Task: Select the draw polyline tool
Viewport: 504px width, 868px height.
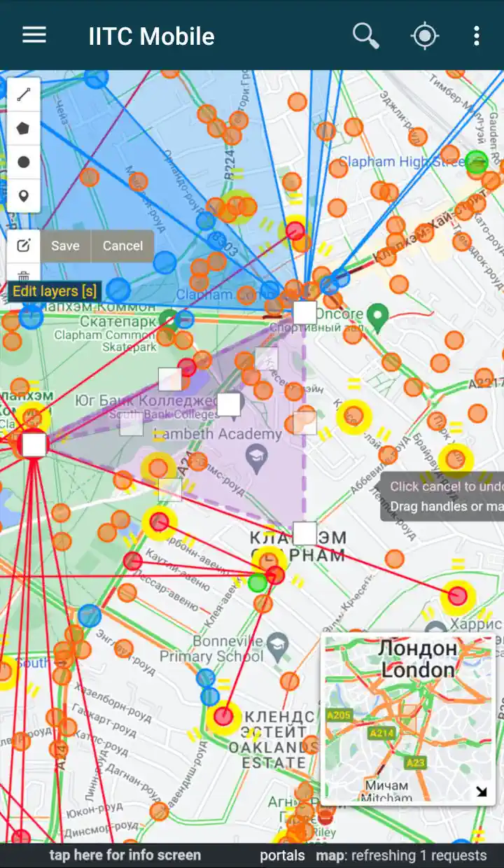Action: tap(24, 95)
